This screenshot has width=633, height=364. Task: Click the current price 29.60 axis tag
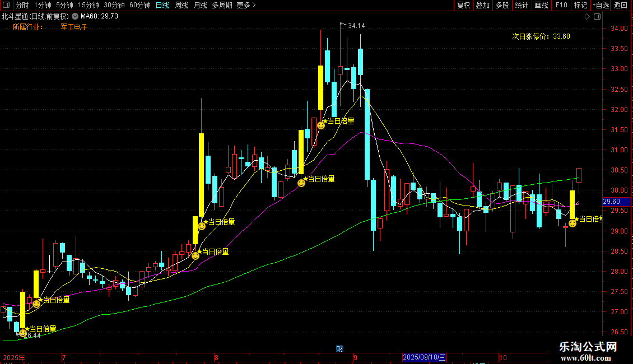[616, 202]
